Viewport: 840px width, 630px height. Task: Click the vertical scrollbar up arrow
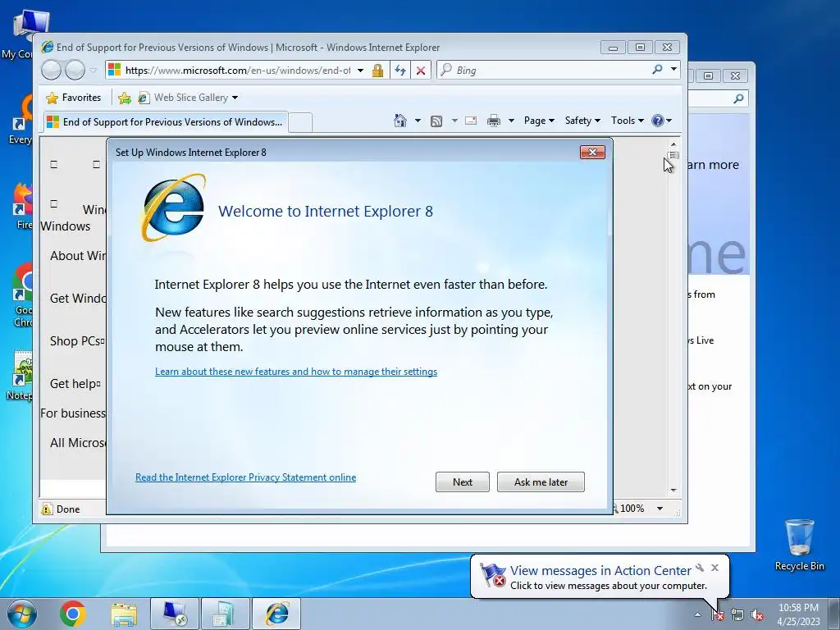(x=673, y=144)
